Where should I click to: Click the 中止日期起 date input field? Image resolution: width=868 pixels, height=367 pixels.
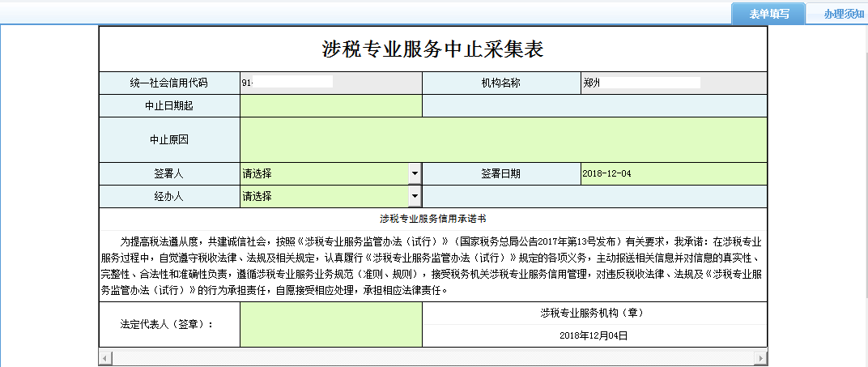[330, 106]
